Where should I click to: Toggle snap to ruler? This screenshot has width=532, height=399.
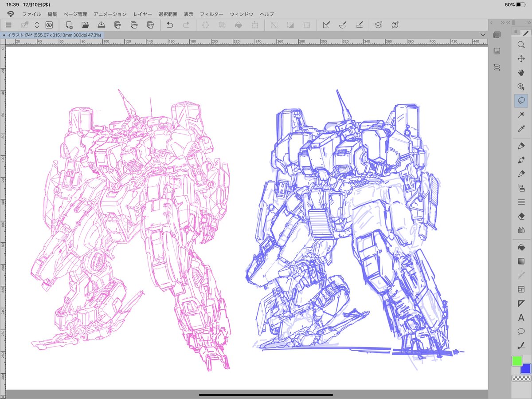[x=327, y=25]
